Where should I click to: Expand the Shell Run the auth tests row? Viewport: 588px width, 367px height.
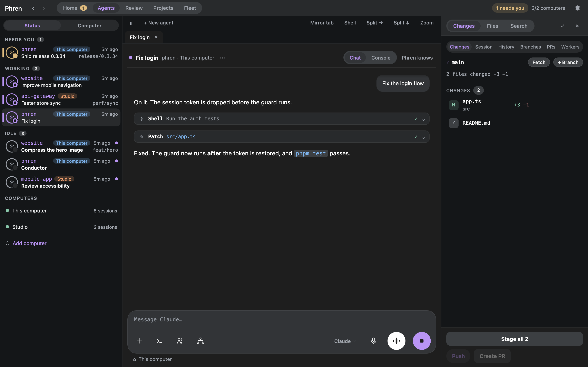(282, 119)
